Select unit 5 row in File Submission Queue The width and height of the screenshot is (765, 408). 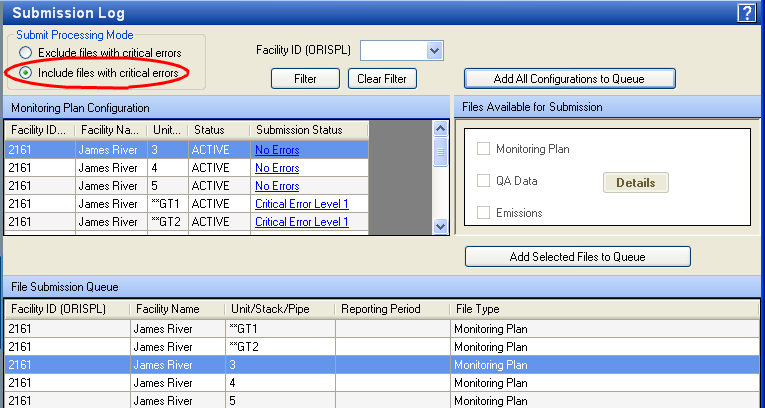(x=382, y=401)
